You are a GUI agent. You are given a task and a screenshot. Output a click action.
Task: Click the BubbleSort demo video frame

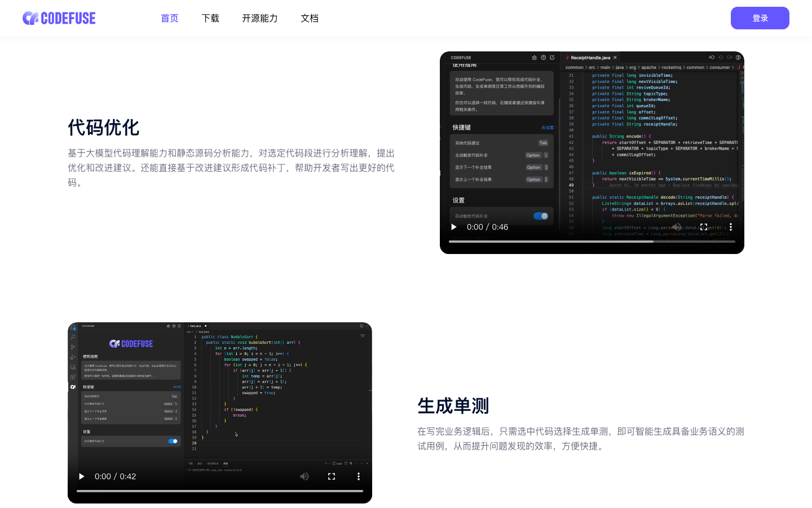220,413
